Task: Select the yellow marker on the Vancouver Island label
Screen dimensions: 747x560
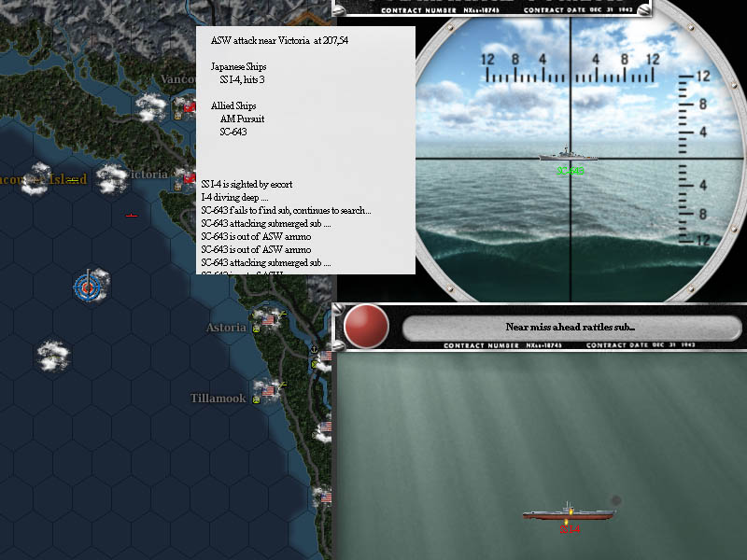Action: 73,180
